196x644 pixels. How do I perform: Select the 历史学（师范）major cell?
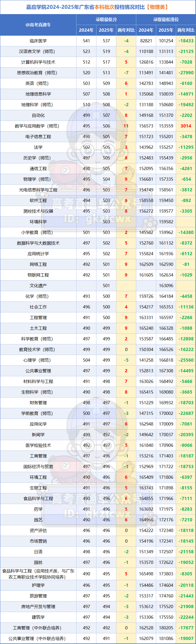coord(38,158)
